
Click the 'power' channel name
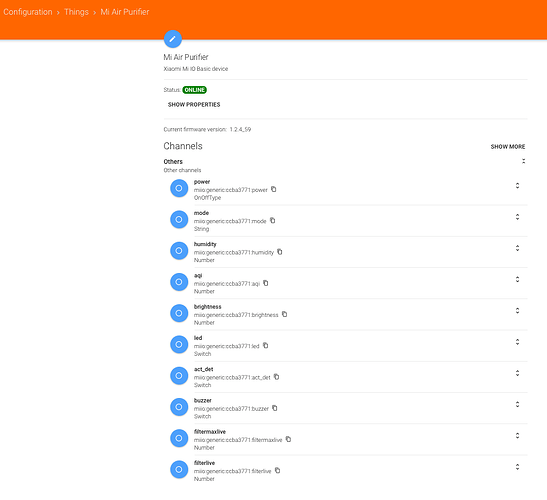[x=202, y=182]
